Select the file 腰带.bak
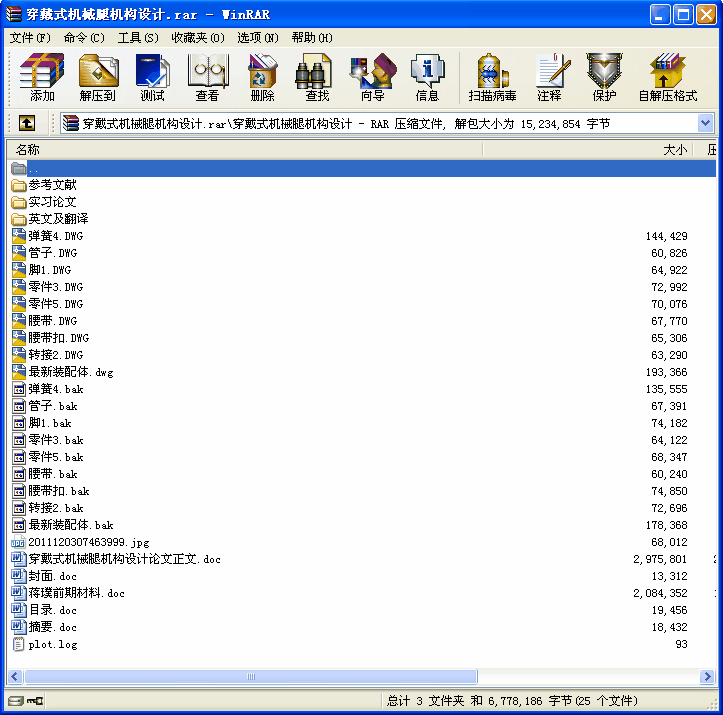This screenshot has height=715, width=723. [45, 474]
